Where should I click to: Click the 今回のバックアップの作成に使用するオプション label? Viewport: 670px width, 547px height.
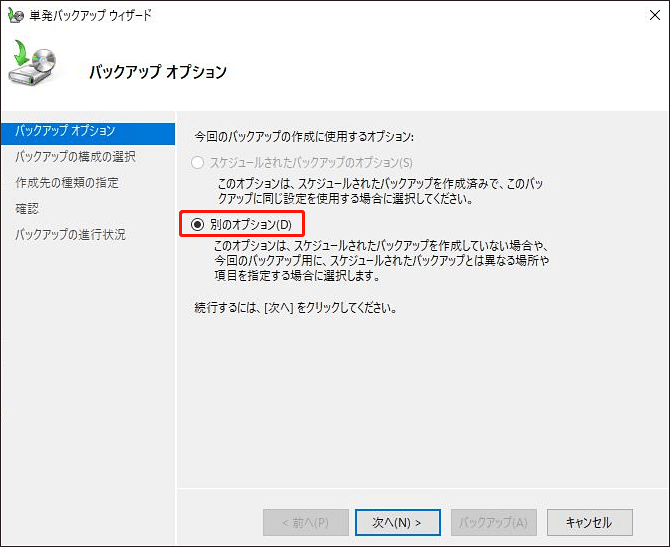coord(304,137)
